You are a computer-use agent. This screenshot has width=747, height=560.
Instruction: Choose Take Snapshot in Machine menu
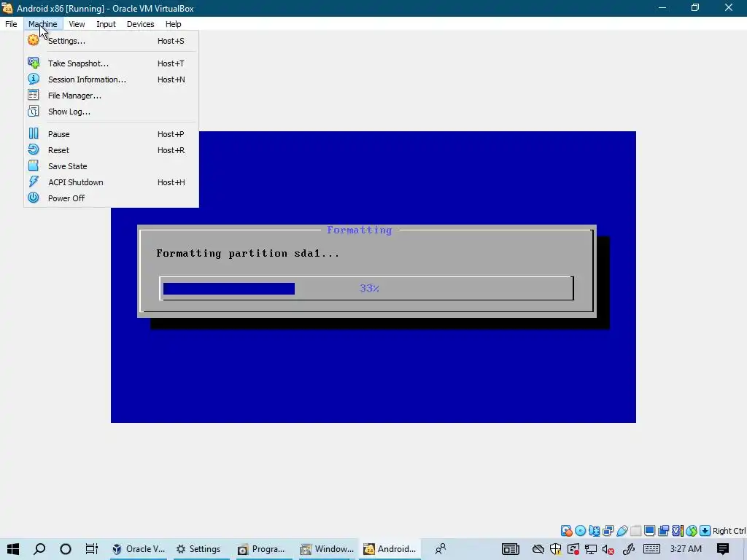111,63
